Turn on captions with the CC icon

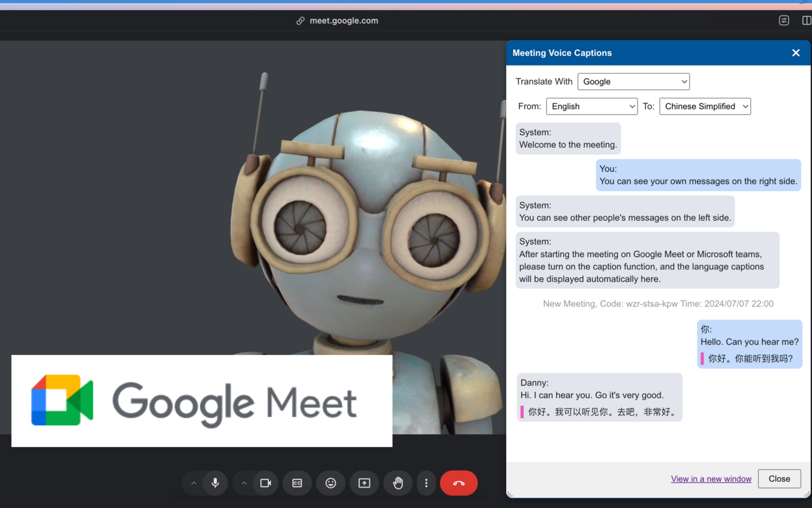(x=297, y=483)
